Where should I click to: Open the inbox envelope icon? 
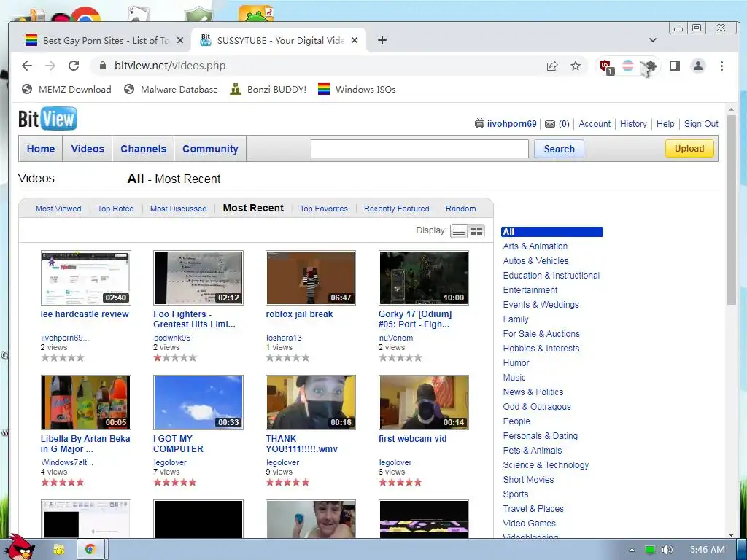point(550,124)
